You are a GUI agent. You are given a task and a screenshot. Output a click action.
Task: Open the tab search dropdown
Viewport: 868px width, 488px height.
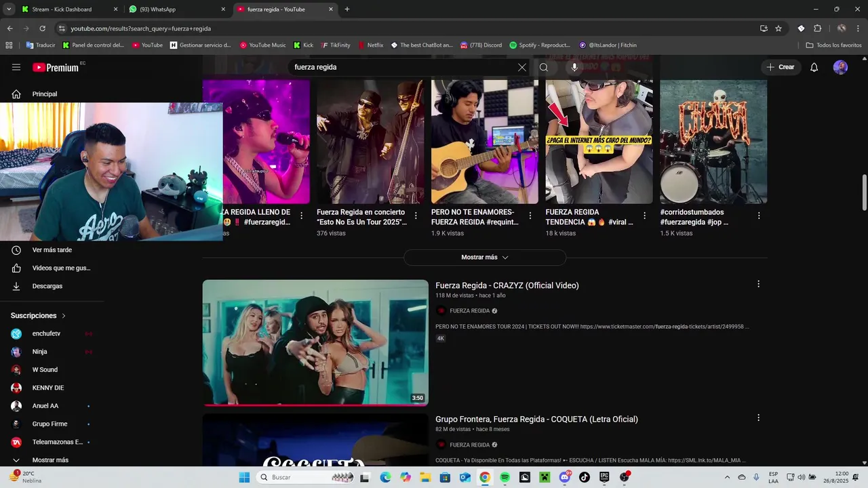point(9,9)
